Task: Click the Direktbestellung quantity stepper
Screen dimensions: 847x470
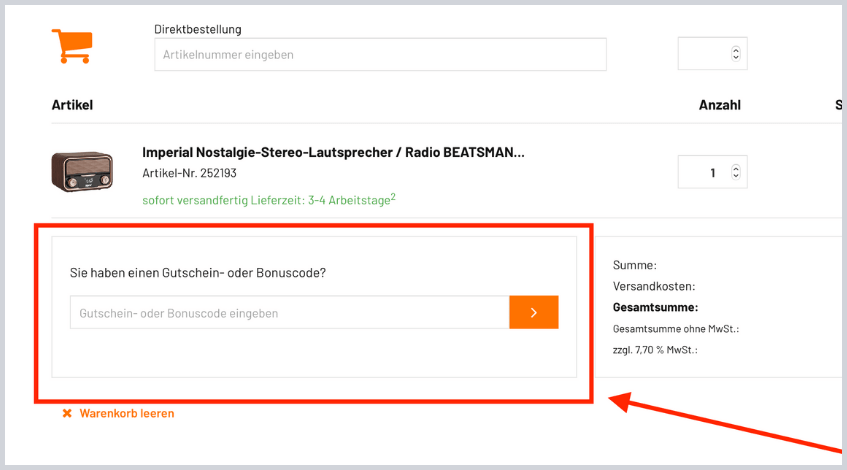Action: [x=736, y=53]
